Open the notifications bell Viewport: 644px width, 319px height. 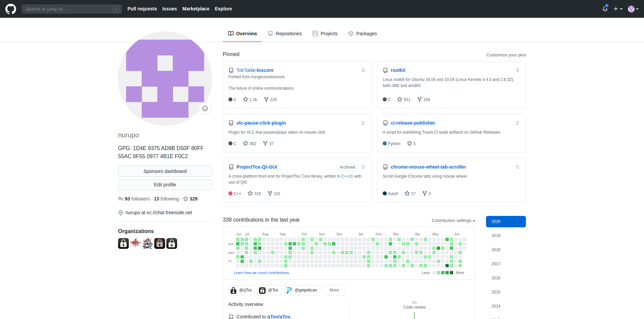click(605, 9)
